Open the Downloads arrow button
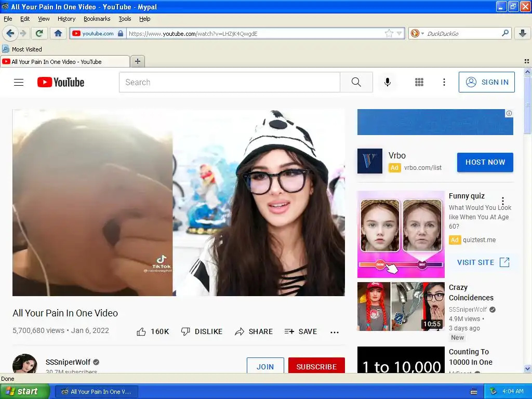The width and height of the screenshot is (532, 399). coord(523,33)
